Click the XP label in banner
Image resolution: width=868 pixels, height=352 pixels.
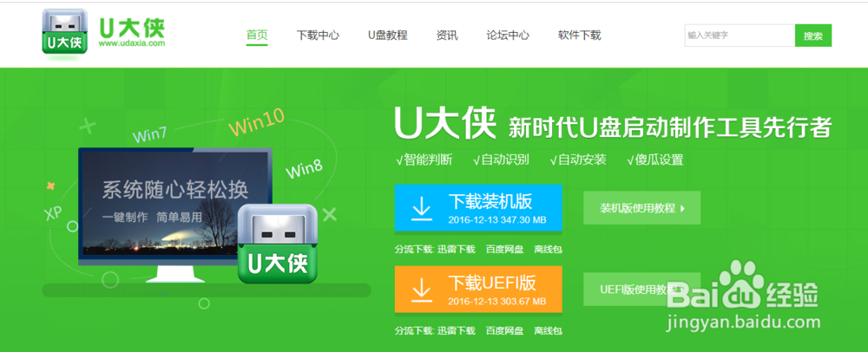[x=53, y=214]
